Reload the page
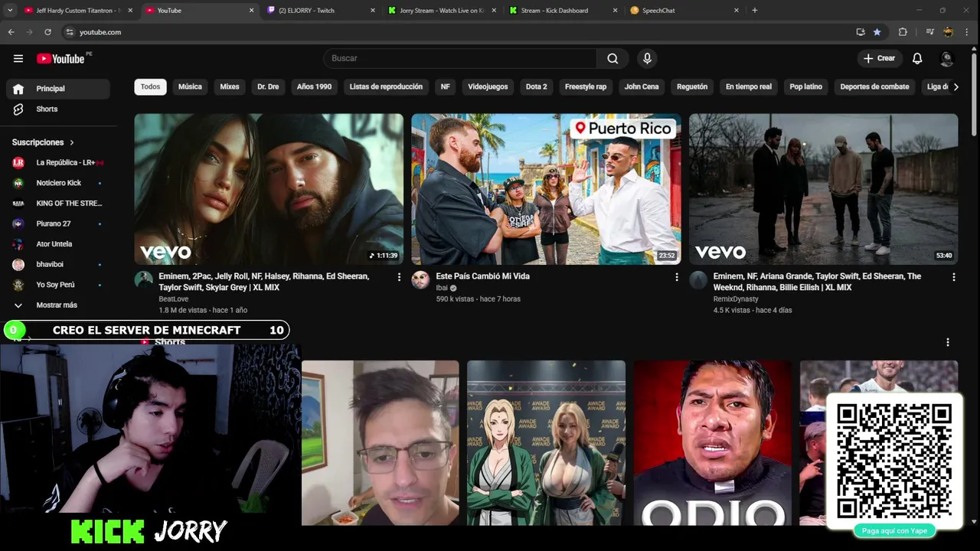The image size is (980, 551). point(47,32)
